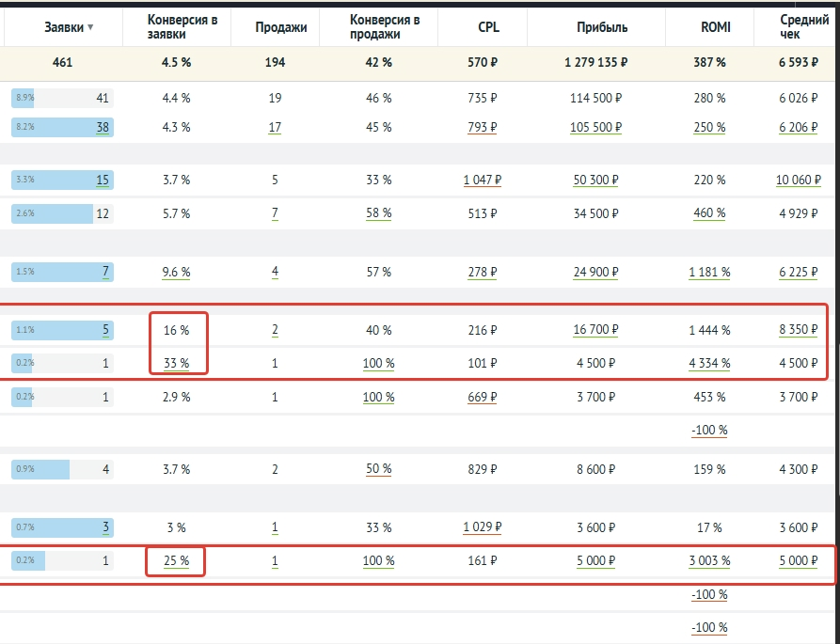Click the 1.1% bar with 5 requests
The height and width of the screenshot is (644, 840).
click(62, 330)
